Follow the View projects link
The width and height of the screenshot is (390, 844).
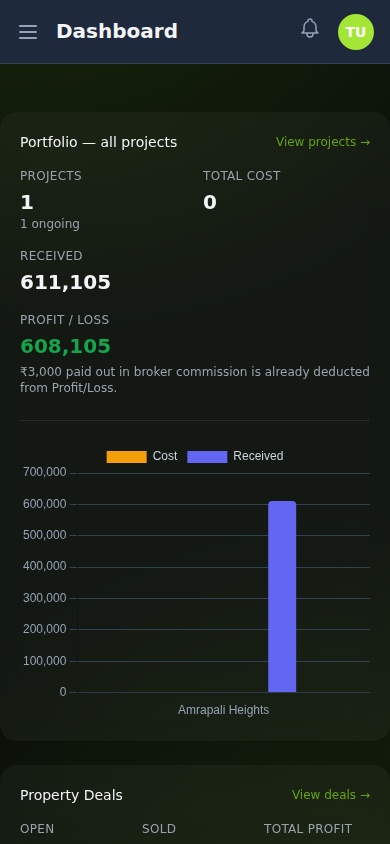click(323, 142)
